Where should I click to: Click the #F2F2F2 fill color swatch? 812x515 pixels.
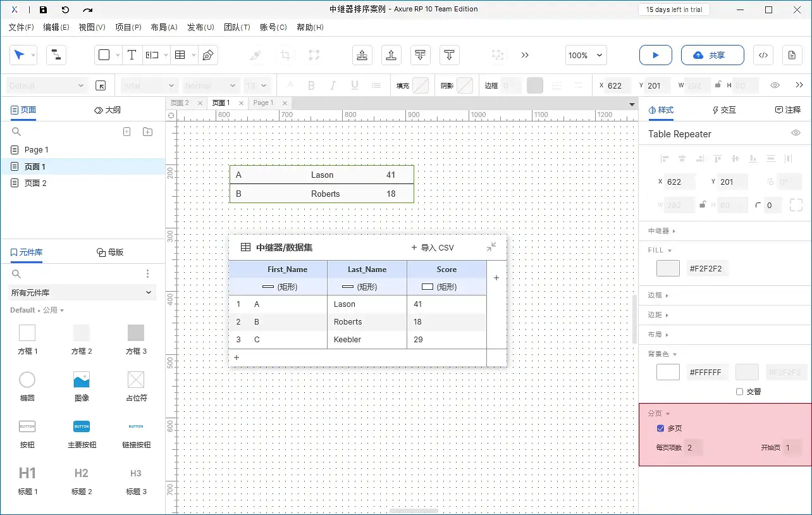point(668,268)
